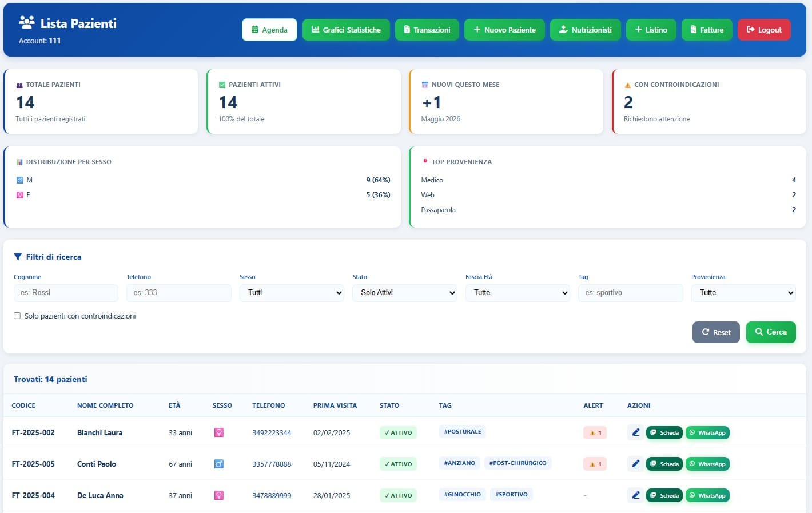Click the #POSTURALE tag

[x=463, y=432]
